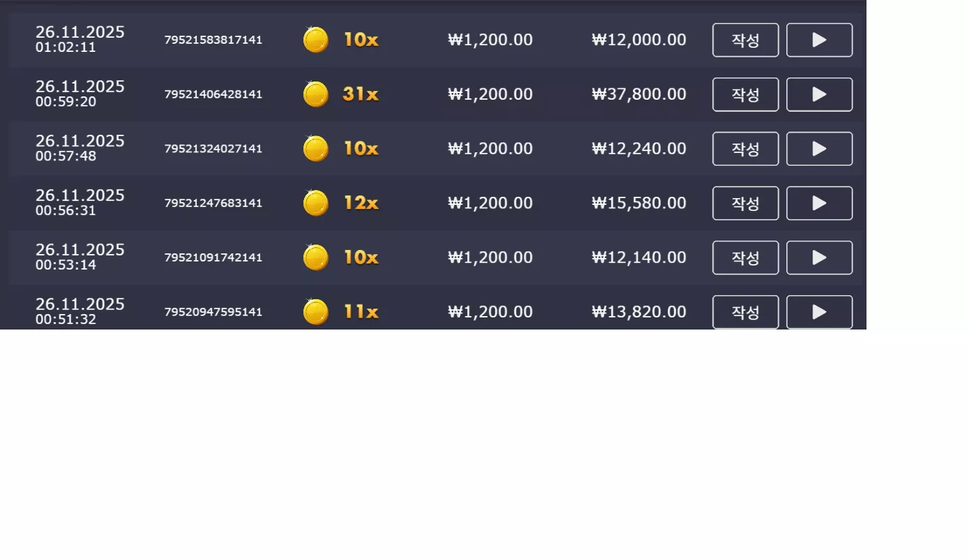The height and width of the screenshot is (560, 969).
Task: Play back the ₩12,240.00 win round
Action: click(819, 149)
